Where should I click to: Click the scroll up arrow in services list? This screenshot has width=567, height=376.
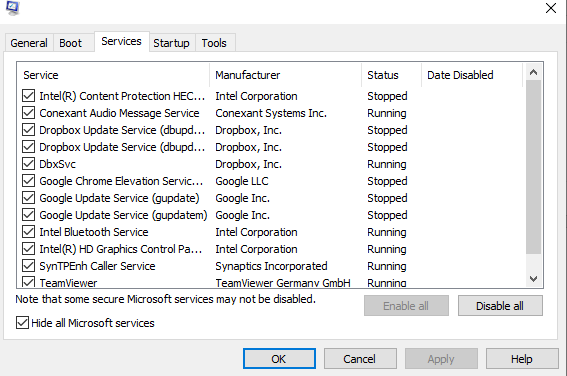click(533, 72)
